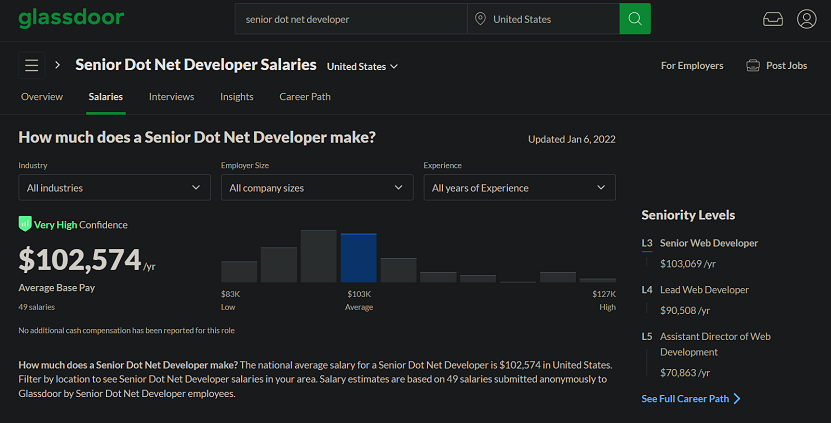This screenshot has width=831, height=423.
Task: Click the $90,508 /yr salary value
Action: [684, 310]
